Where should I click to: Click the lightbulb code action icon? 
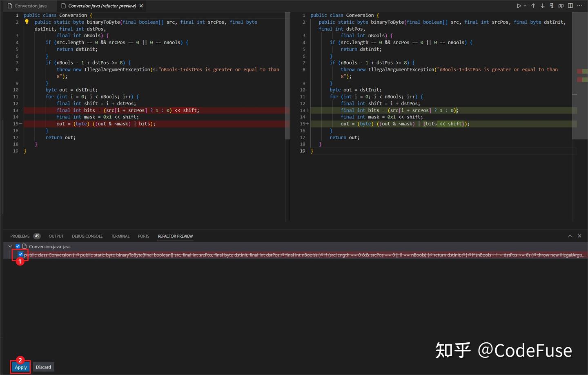(27, 22)
